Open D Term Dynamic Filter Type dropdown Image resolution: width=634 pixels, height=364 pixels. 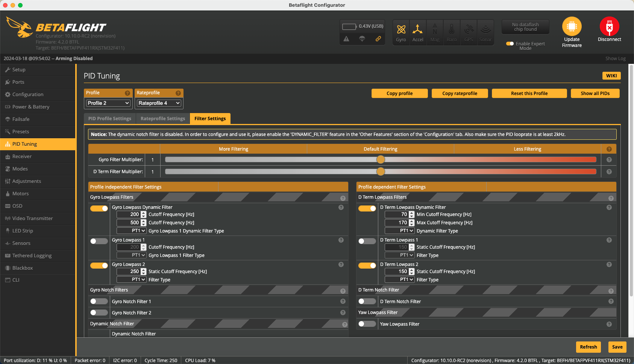pyautogui.click(x=399, y=231)
